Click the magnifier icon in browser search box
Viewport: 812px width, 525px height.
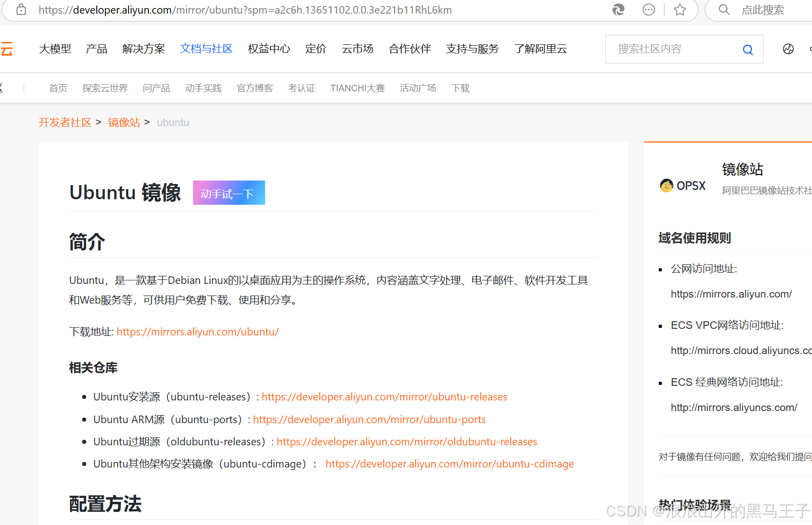[724, 10]
